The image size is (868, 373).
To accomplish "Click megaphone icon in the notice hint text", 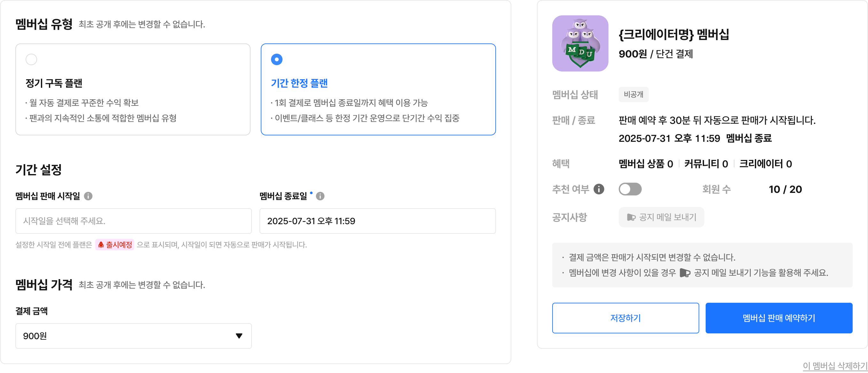I will click(685, 273).
